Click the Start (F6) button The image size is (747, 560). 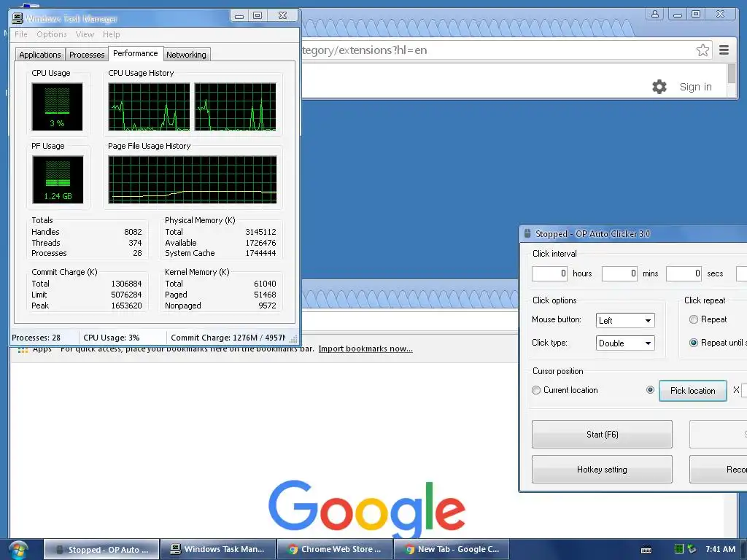point(602,435)
